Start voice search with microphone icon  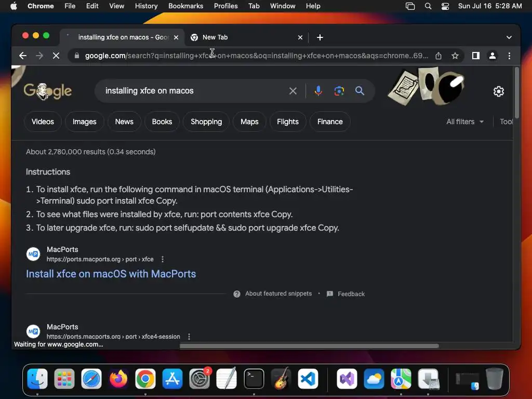(x=318, y=90)
